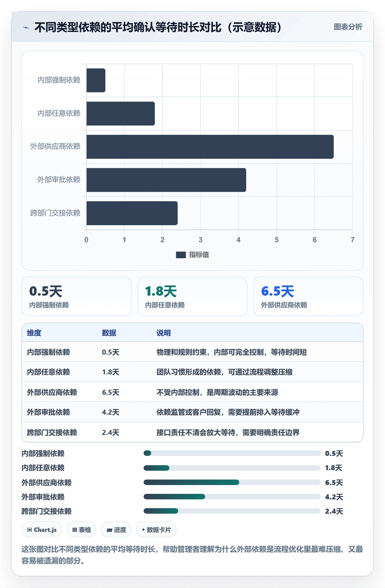Click the 团队习惯形成的依赖 description cell
The height and width of the screenshot is (588, 385).
point(224,372)
